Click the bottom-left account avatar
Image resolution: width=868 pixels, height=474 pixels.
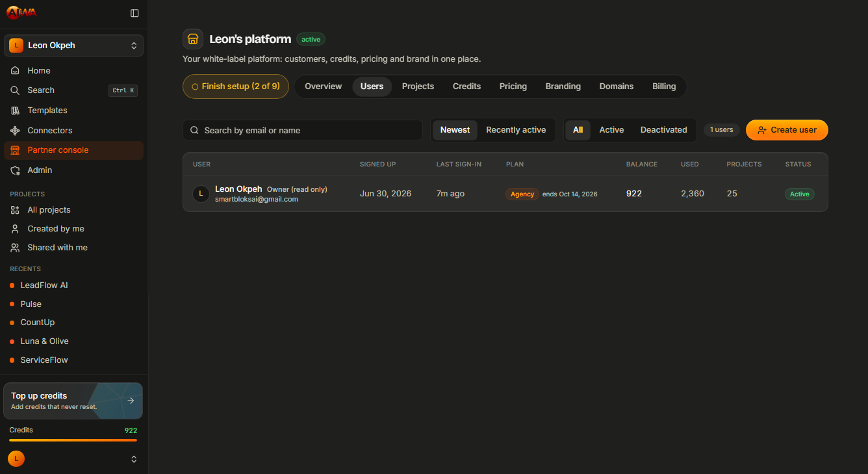click(16, 459)
